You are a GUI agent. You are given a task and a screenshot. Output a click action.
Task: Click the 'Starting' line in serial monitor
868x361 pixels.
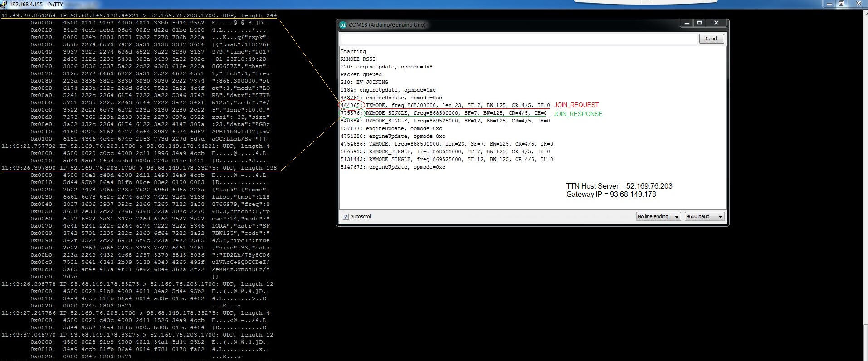coord(353,52)
